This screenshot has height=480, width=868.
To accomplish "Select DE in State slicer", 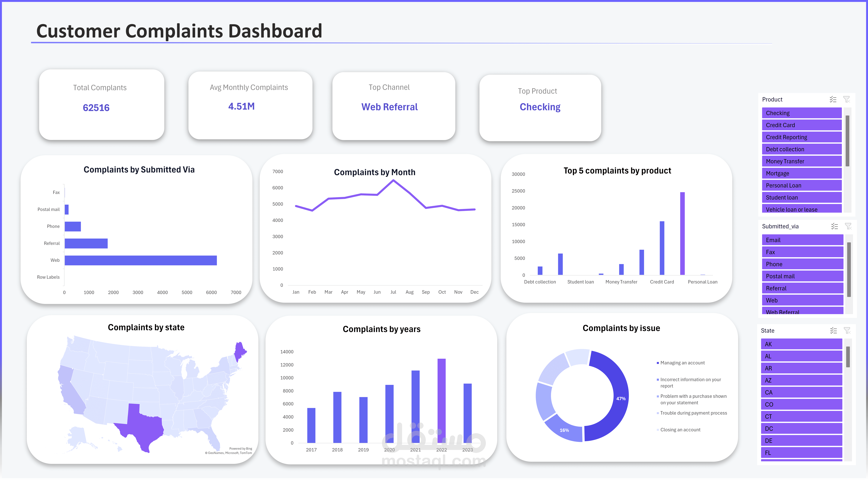I will click(802, 441).
